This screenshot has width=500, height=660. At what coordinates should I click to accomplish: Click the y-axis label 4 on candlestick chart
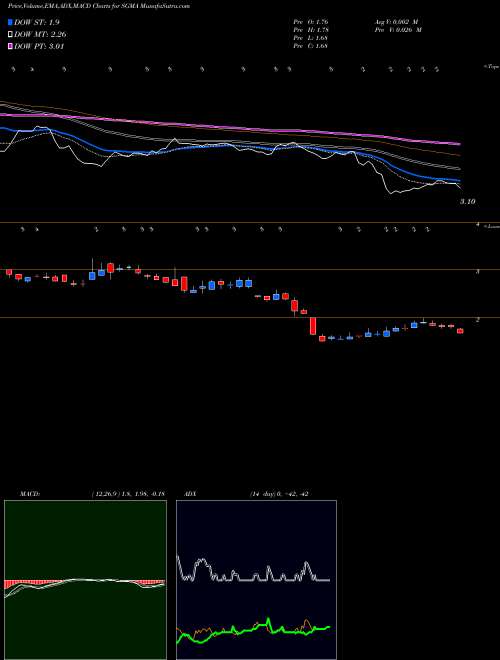pyautogui.click(x=477, y=225)
